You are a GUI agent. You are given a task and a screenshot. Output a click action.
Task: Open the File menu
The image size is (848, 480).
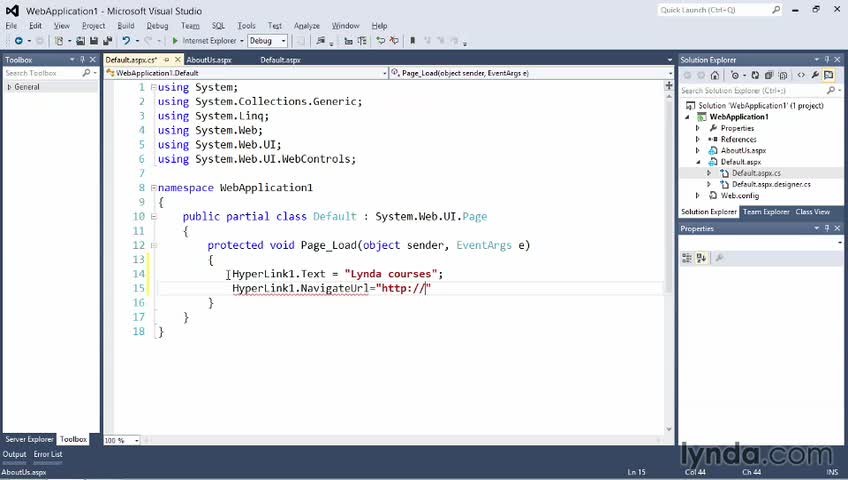(x=11, y=25)
